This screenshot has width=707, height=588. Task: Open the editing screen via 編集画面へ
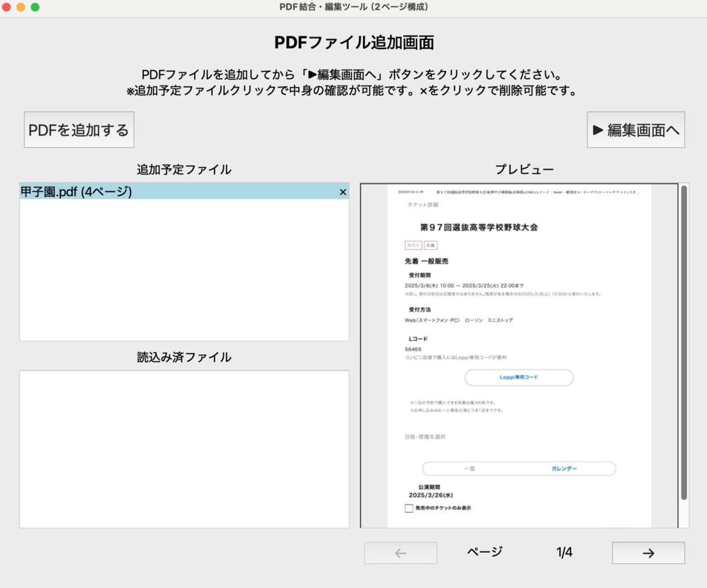[x=635, y=129]
